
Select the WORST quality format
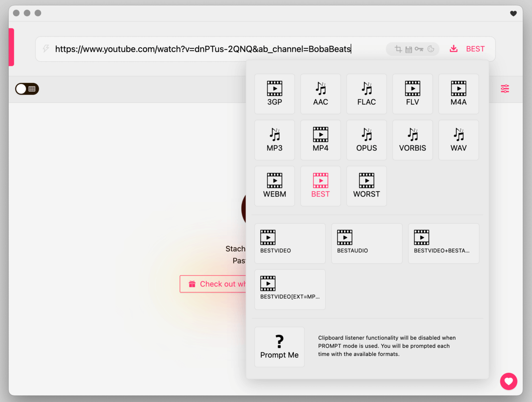pyautogui.click(x=366, y=186)
